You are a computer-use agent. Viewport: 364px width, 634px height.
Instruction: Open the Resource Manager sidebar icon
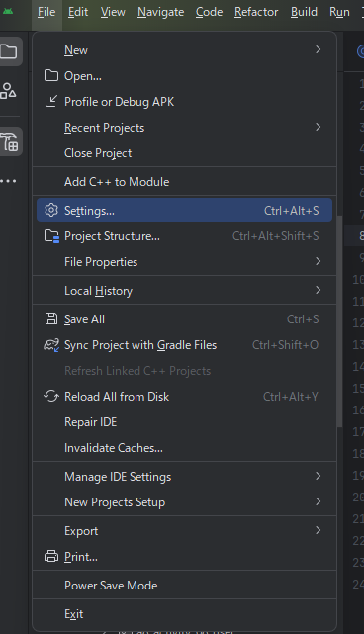pos(8,91)
